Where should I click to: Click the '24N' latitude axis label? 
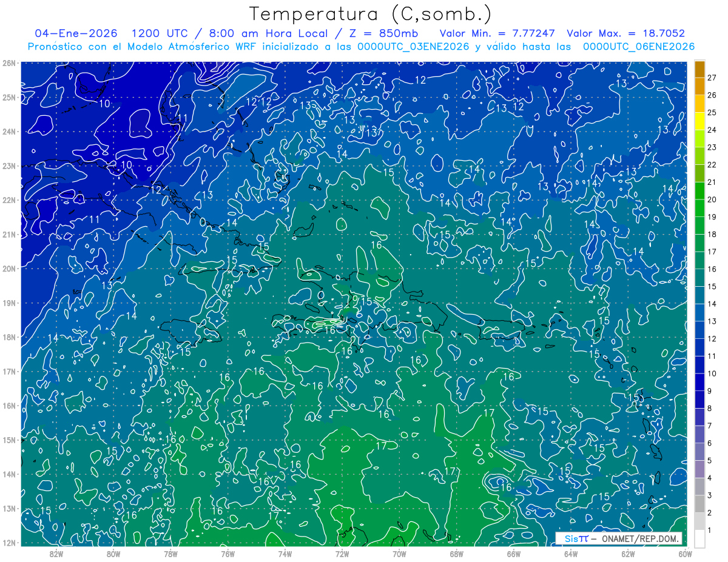(8, 132)
